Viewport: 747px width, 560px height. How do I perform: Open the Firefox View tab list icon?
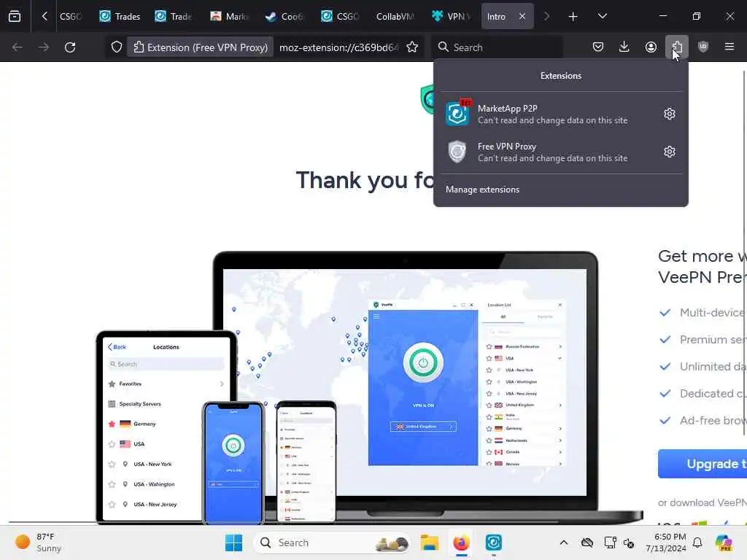pyautogui.click(x=15, y=16)
